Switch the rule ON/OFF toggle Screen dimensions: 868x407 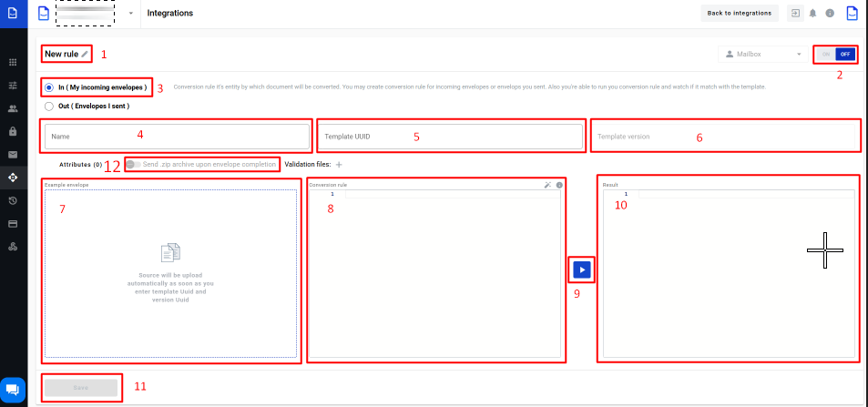(835, 55)
